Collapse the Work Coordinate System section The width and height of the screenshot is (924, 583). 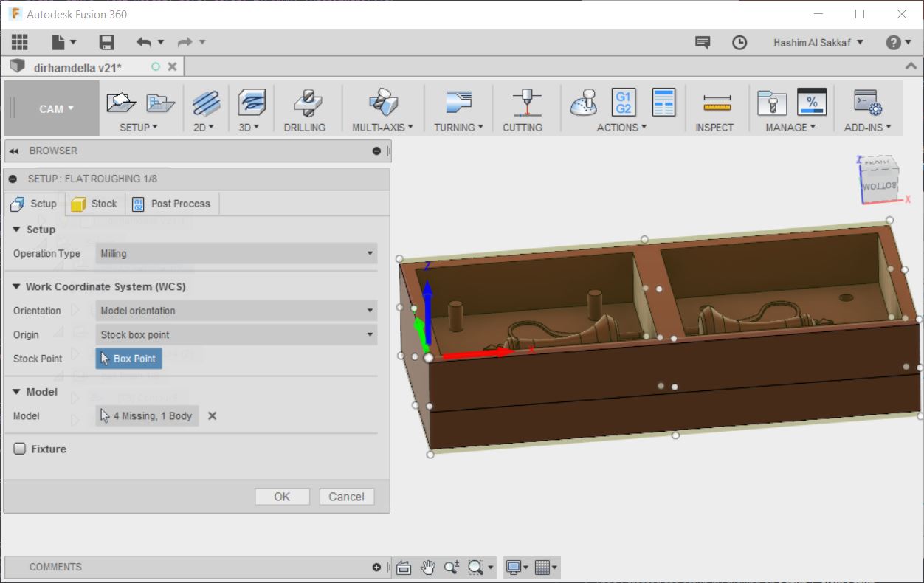(x=16, y=286)
